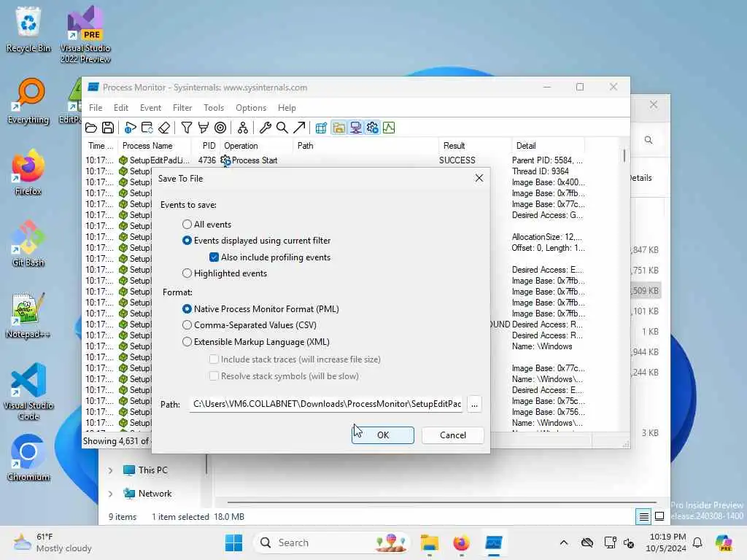Viewport: 747px width, 560px height.
Task: Show hidden system tray icons chevron
Action: [x=564, y=542]
